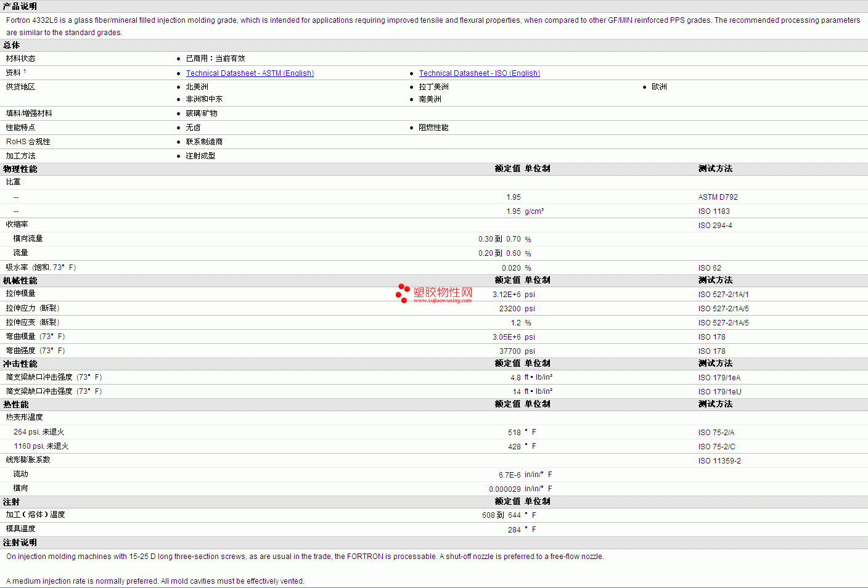Screen dimensions: 868x588
Task: Select the 加工（熔体）温度 row label
Action: click(36, 515)
